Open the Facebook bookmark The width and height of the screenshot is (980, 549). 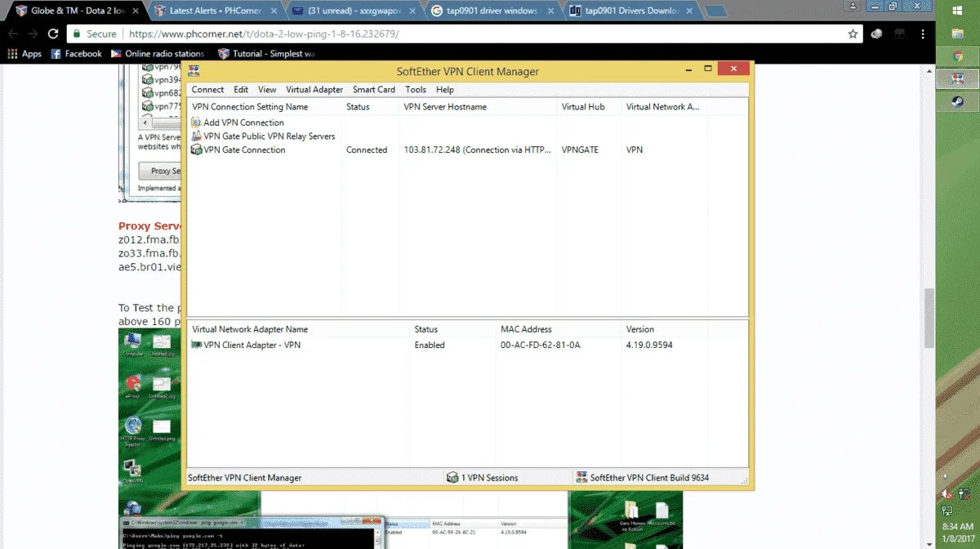[x=77, y=54]
